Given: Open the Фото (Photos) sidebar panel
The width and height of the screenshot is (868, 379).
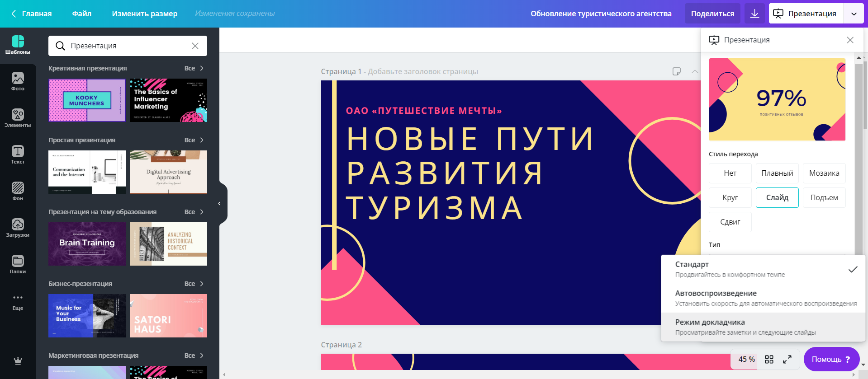Looking at the screenshot, I should 18,82.
